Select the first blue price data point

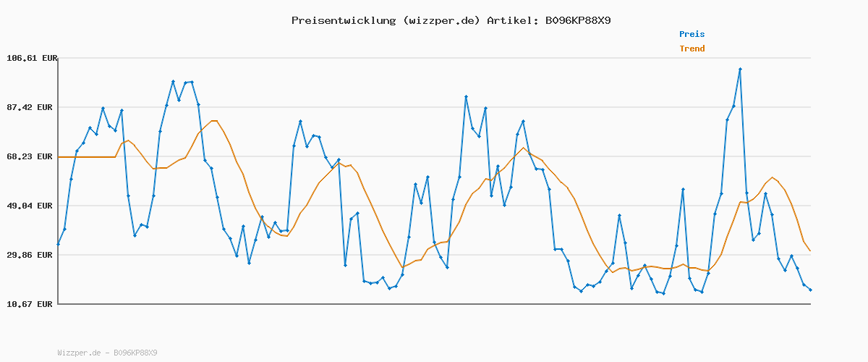59,244
